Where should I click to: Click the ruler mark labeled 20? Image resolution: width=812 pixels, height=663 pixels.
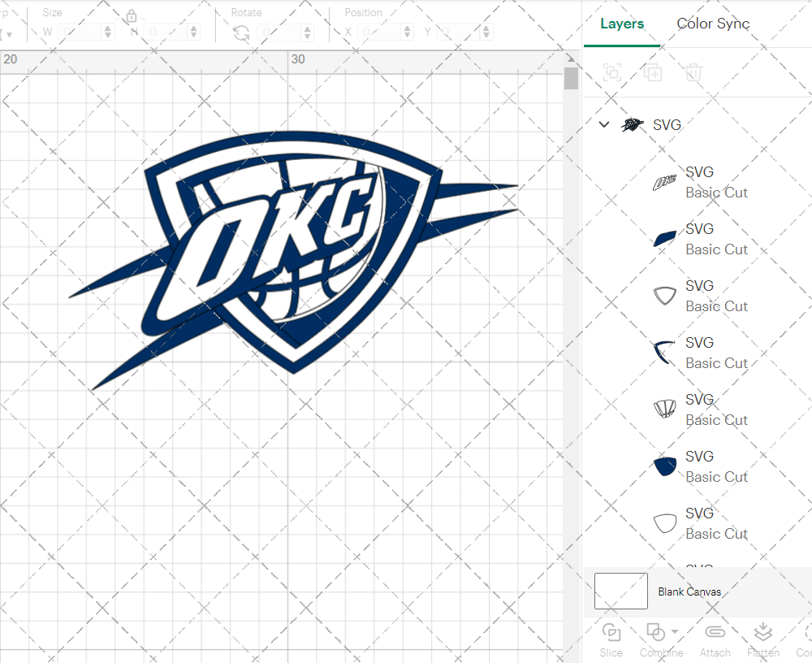click(11, 59)
